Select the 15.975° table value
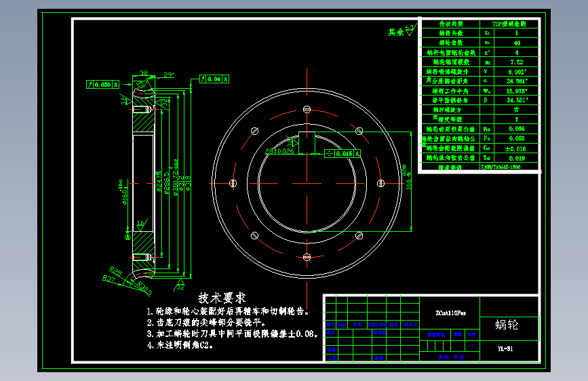 click(517, 91)
